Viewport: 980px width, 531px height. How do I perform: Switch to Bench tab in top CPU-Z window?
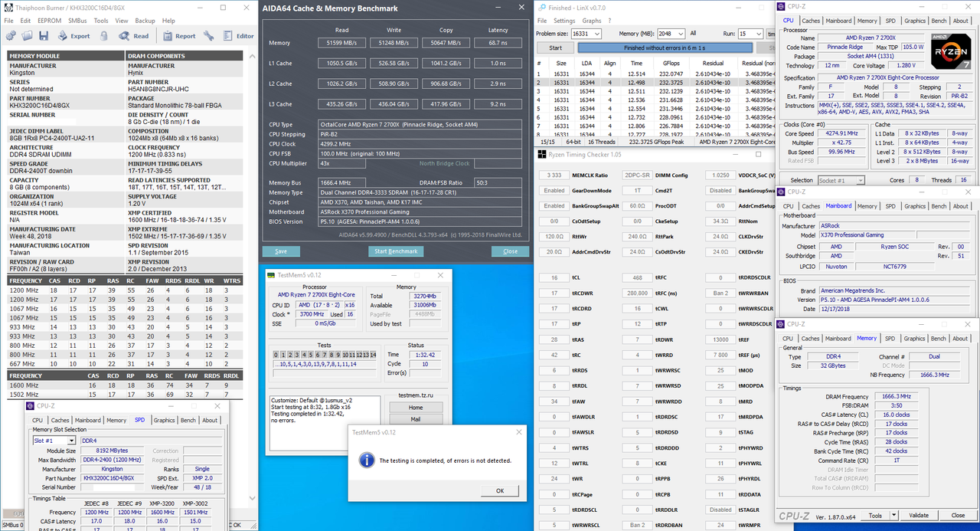click(x=939, y=21)
